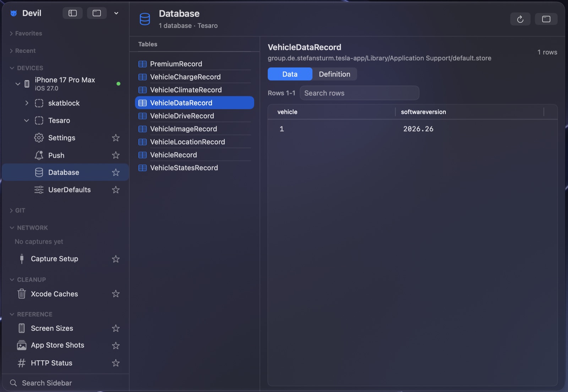Sort by the softwareversion column header
Screen dimensions: 568x392
423,112
